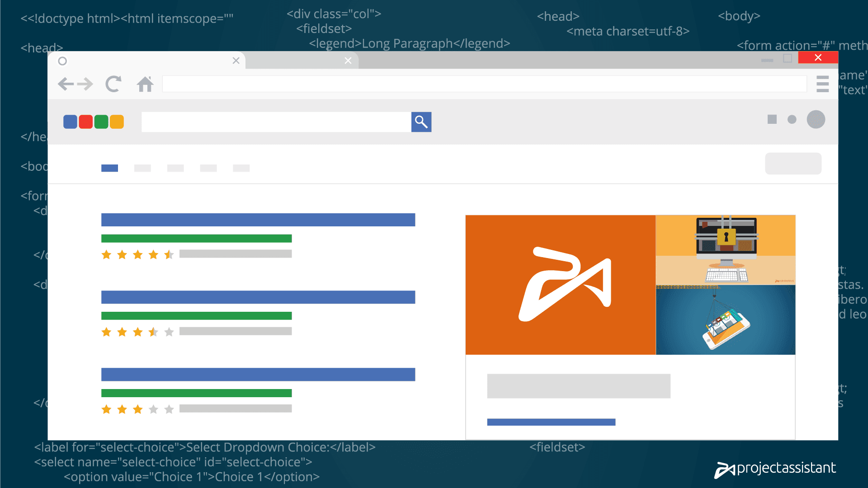868x488 pixels.
Task: Select the active blue results tab
Action: click(109, 168)
